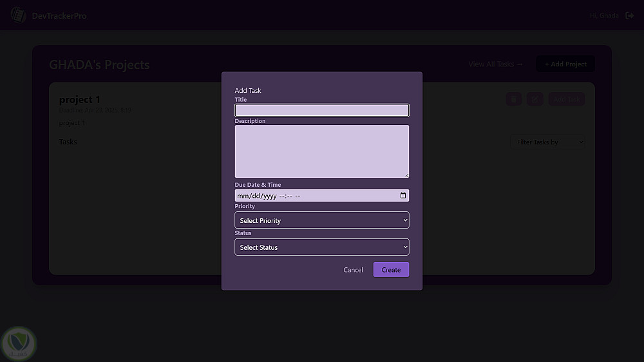Click the Hi, Ghada greeting text
This screenshot has height=362, width=644.
pyautogui.click(x=604, y=15)
